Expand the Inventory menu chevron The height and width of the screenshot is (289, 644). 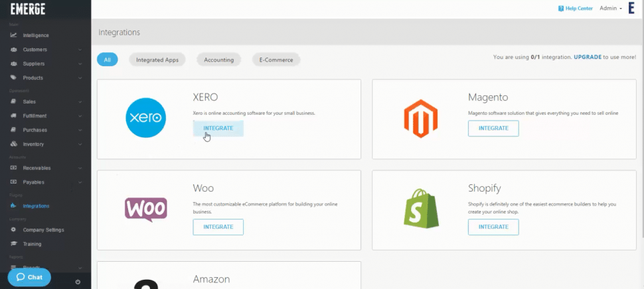click(80, 144)
